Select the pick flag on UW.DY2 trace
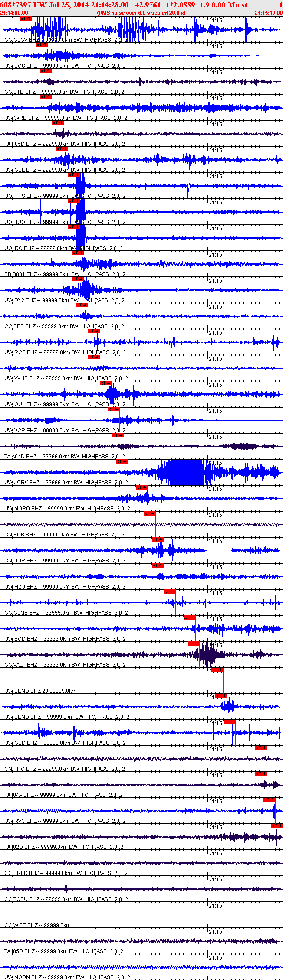Screen dimensions: 283x980 pos(78,279)
